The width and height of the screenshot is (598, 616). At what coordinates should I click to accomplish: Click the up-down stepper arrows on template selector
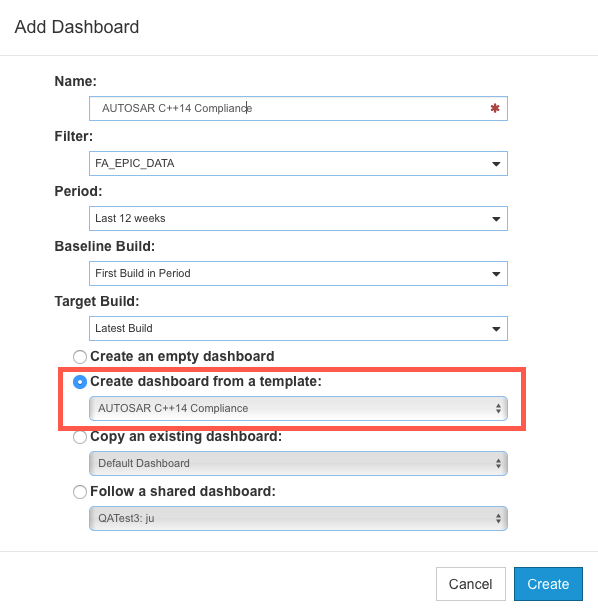(x=498, y=409)
